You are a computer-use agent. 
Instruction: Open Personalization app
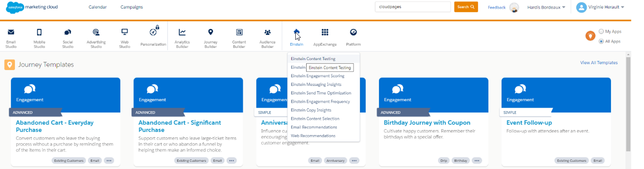[x=153, y=36]
